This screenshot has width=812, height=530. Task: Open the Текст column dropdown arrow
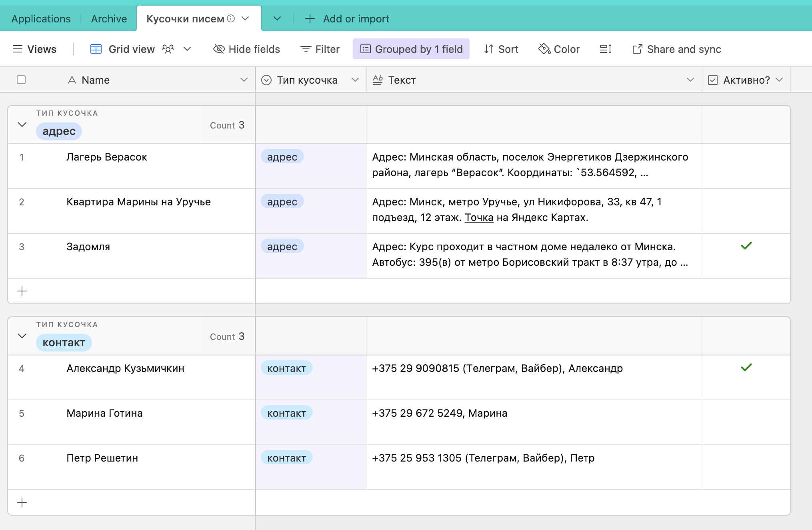pyautogui.click(x=690, y=80)
